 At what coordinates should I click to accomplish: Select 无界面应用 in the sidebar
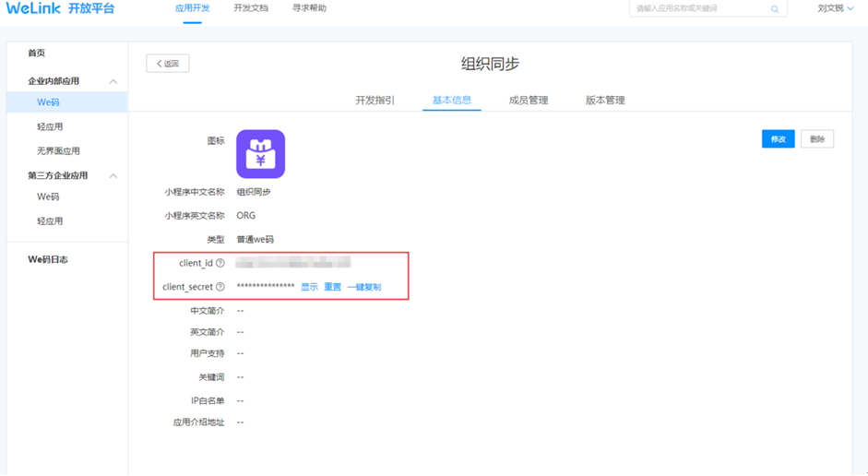[58, 151]
